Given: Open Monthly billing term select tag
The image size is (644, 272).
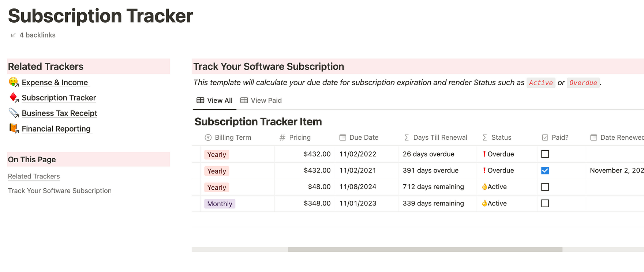Looking at the screenshot, I should tap(220, 204).
